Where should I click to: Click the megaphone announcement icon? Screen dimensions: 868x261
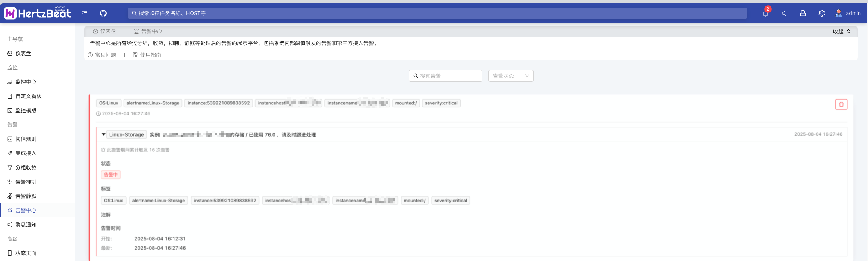tap(784, 13)
